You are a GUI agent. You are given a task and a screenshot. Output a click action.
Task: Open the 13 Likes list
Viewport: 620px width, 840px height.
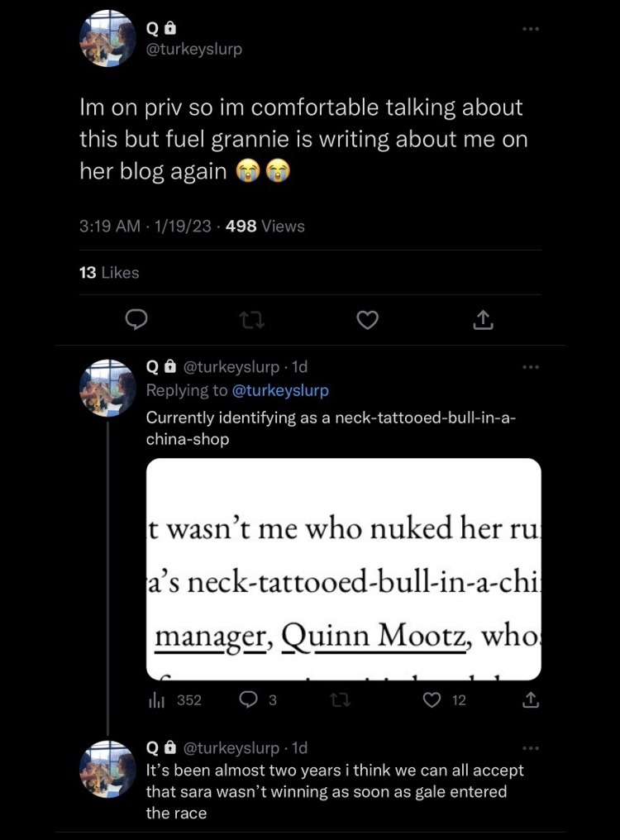(109, 272)
